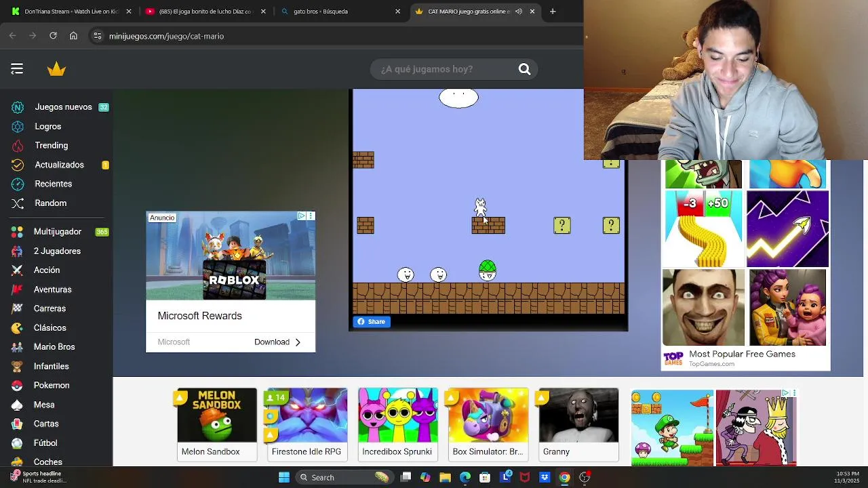Click the Aventuras flag icon

(18, 289)
